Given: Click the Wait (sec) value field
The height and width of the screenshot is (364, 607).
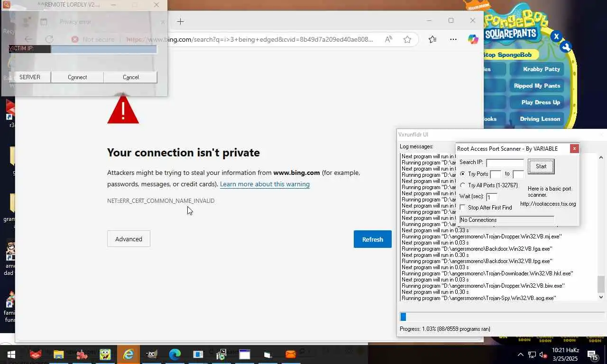Looking at the screenshot, I should tap(492, 197).
